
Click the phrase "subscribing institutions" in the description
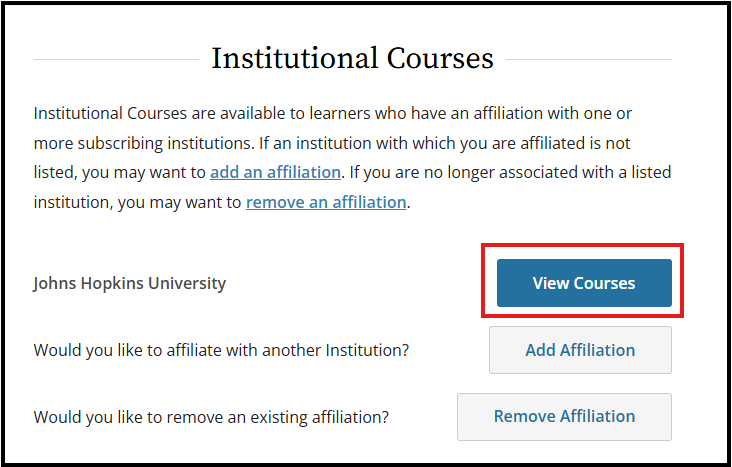click(x=166, y=143)
